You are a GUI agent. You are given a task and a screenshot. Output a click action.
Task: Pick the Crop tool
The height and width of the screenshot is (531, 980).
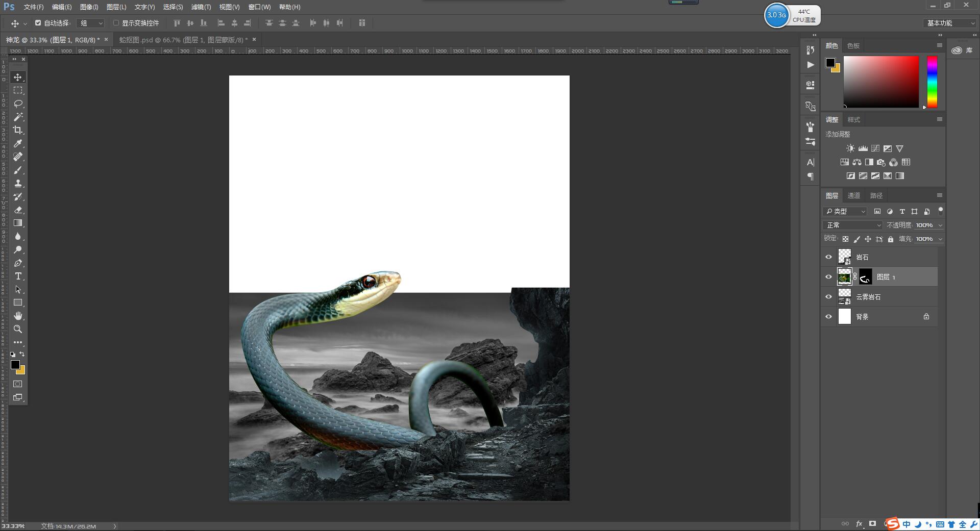tap(18, 130)
